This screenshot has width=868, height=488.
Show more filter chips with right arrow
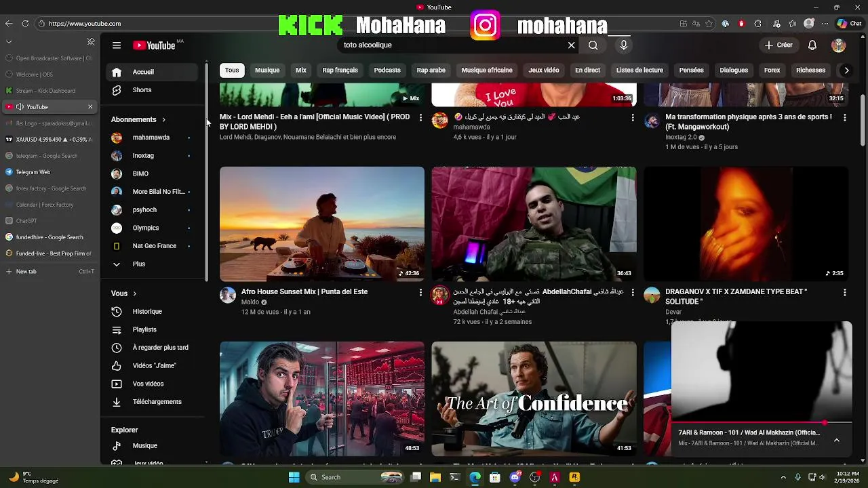coord(846,70)
